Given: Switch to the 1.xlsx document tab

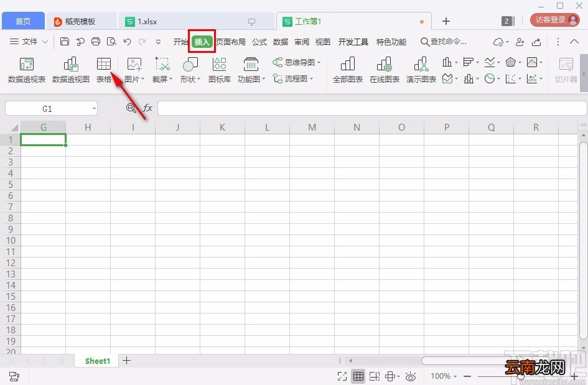Looking at the screenshot, I should pyautogui.click(x=196, y=21).
